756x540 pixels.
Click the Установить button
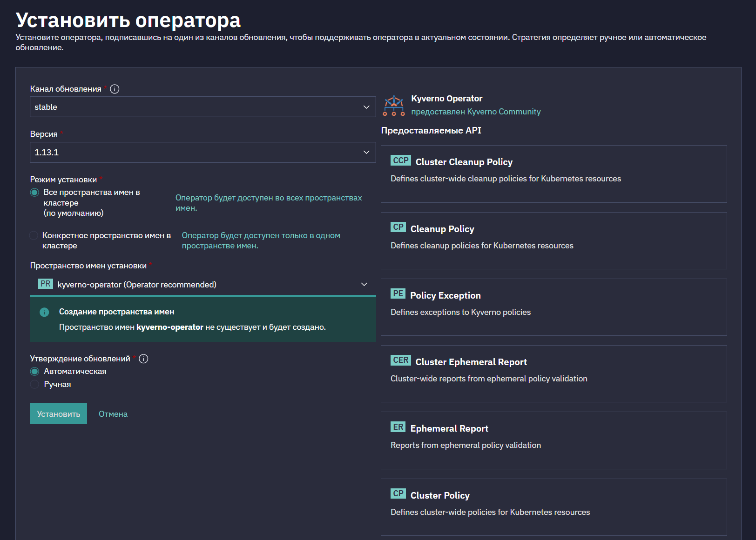pos(58,414)
